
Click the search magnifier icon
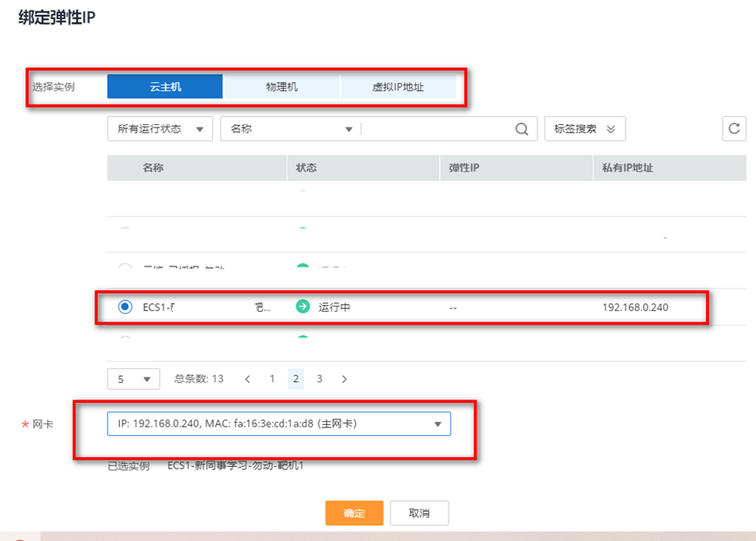[522, 129]
